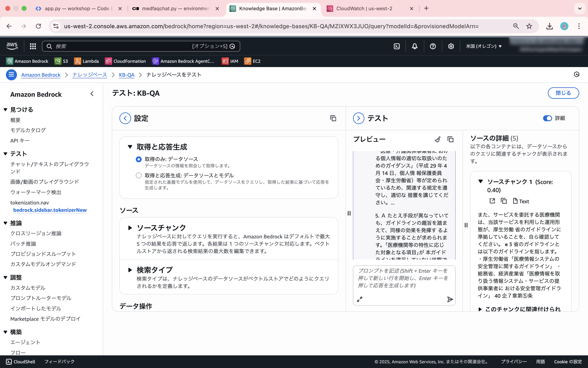Image resolution: width=588 pixels, height=368 pixels.
Task: Expand the prompt input to full size
Action: point(360,299)
